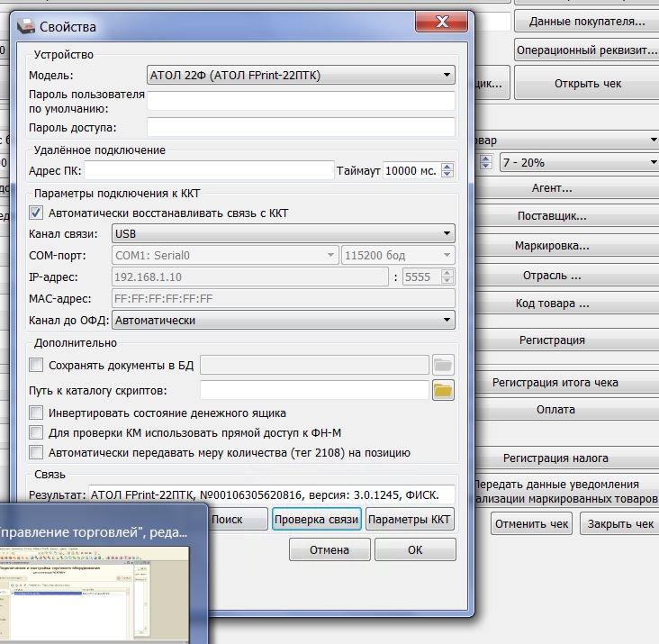Screen dimensions: 659x644
Task: Increase the Таймаут value with up arrow
Action: coord(448,166)
